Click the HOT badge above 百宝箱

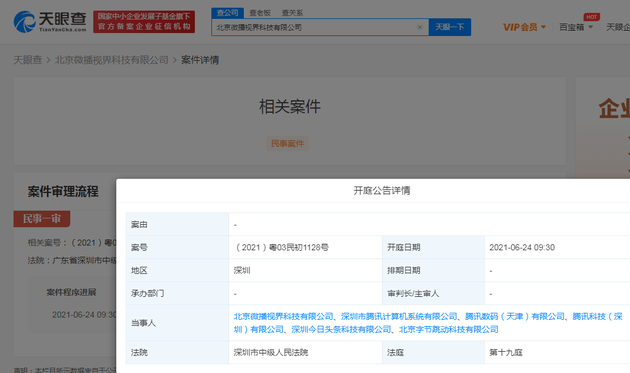(x=591, y=17)
